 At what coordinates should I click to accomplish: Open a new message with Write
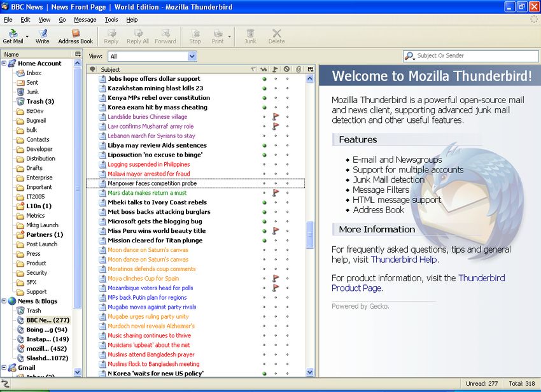pyautogui.click(x=43, y=36)
